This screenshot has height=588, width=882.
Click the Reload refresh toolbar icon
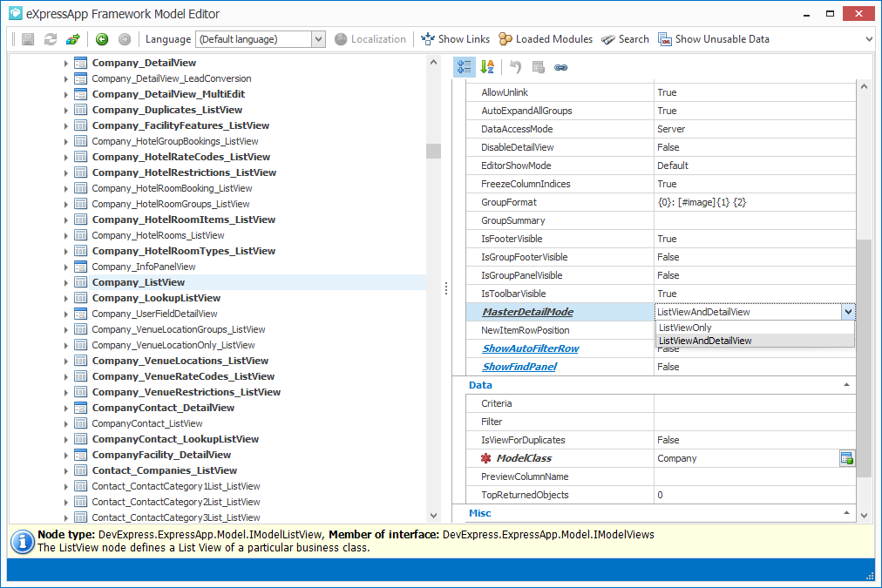click(x=51, y=39)
